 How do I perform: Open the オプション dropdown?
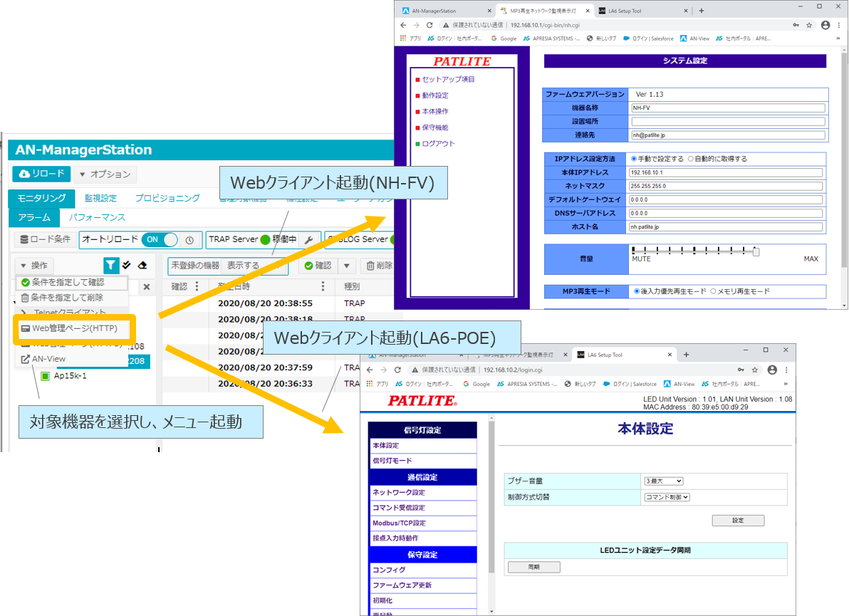pos(105,174)
